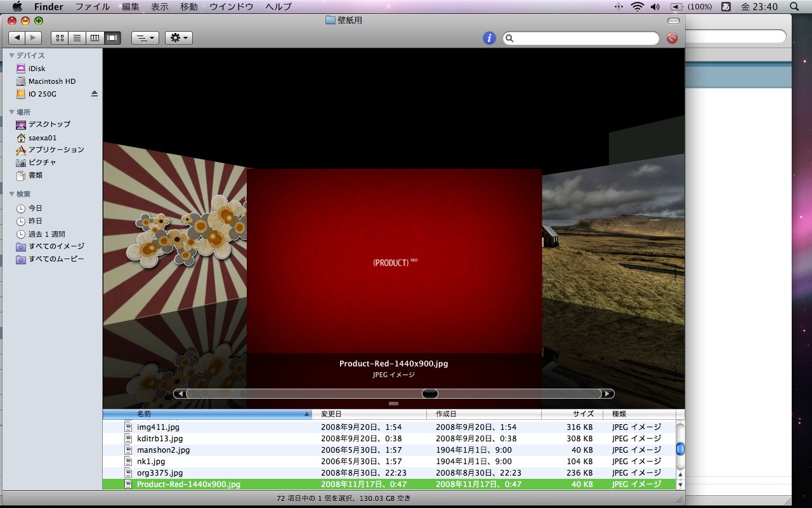Open the ファイル menu

(93, 7)
